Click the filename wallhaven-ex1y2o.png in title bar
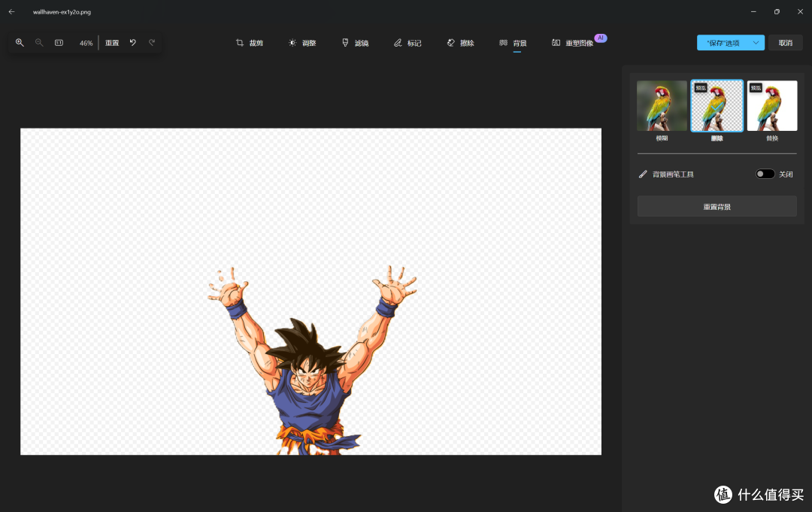812x512 pixels. 62,12
